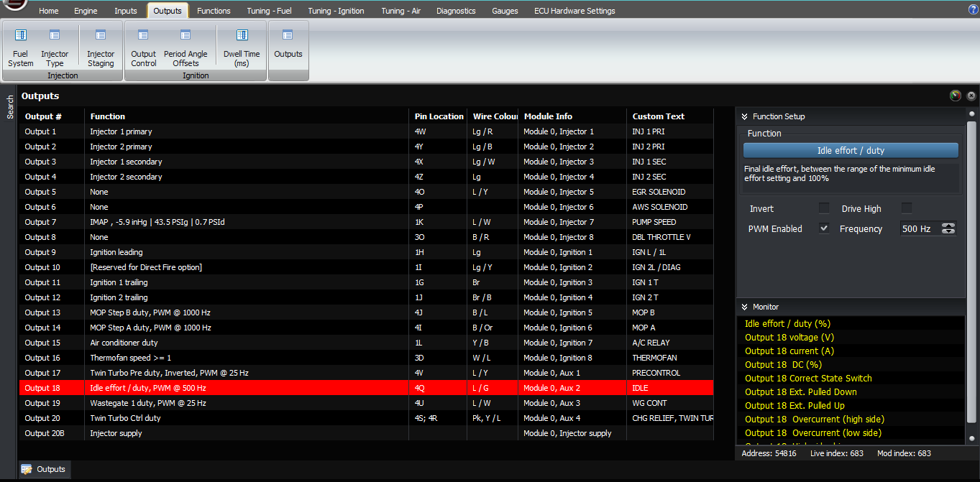
Task: Select the Output 20B Injector supply row
Action: [367, 433]
